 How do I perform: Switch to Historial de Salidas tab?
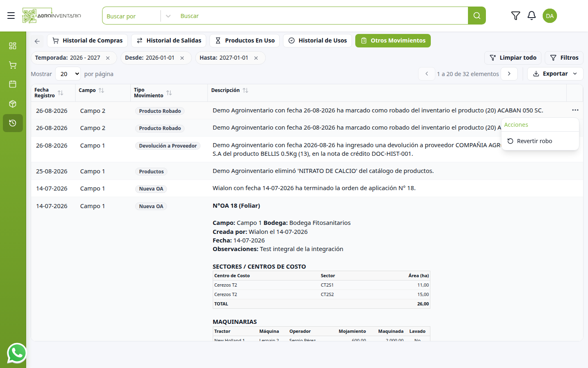pos(169,40)
